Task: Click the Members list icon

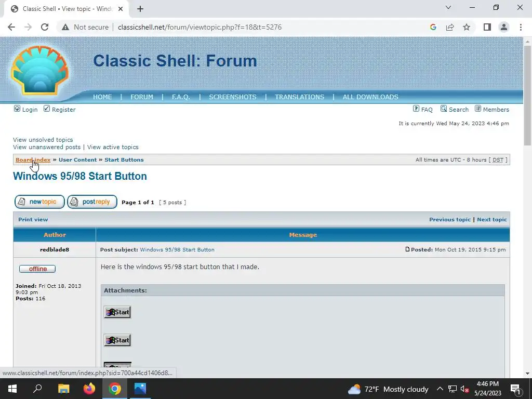Action: tap(478, 109)
